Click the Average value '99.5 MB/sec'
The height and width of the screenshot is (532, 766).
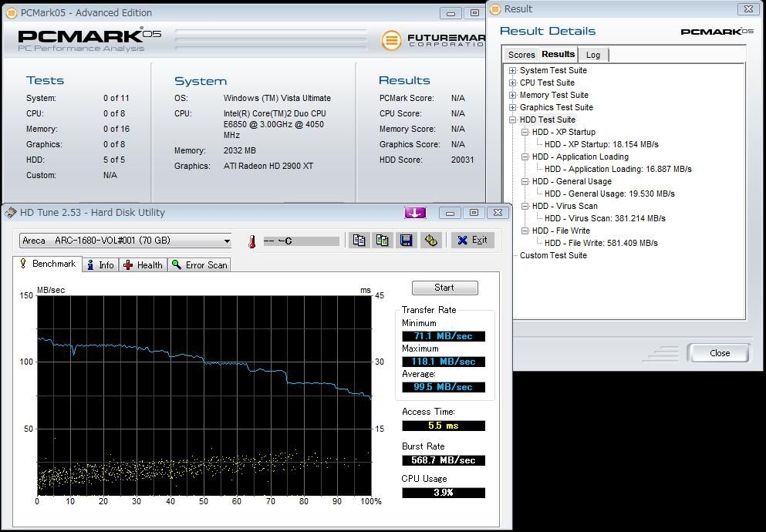pyautogui.click(x=444, y=387)
